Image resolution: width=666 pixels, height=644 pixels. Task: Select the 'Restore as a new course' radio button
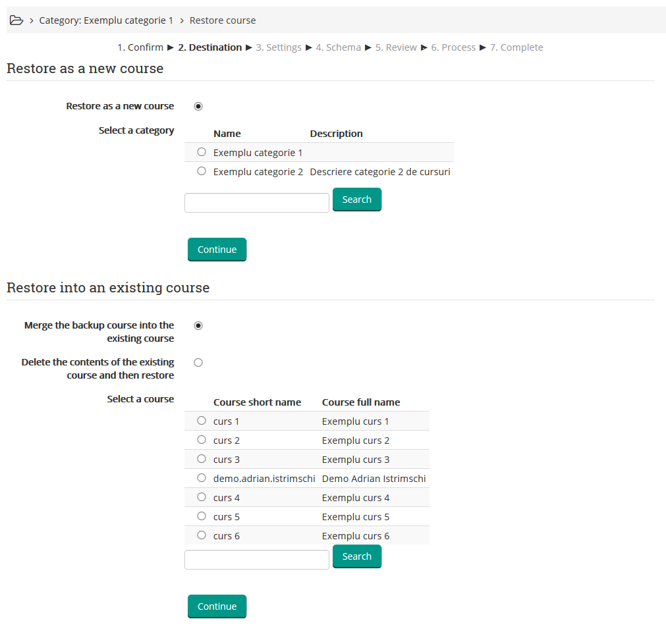point(198,106)
